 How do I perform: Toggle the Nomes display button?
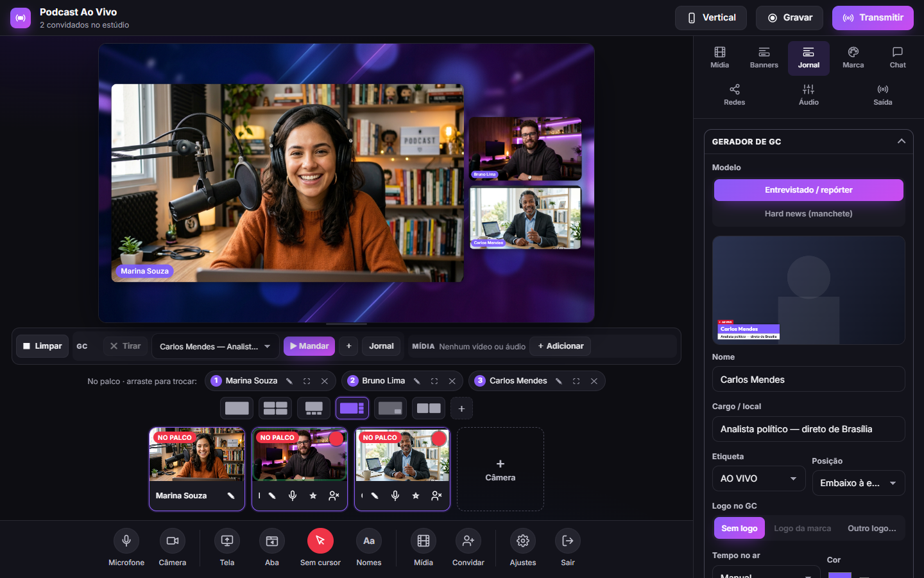coord(369,541)
